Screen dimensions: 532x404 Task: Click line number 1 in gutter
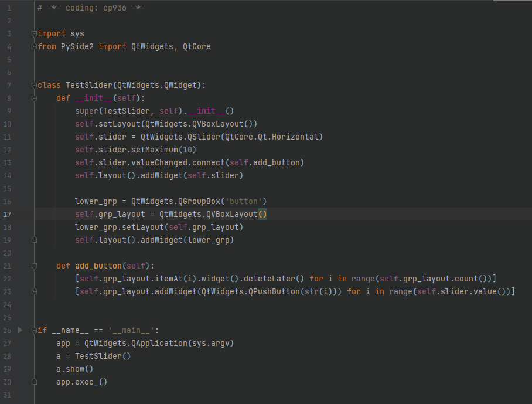pos(8,8)
